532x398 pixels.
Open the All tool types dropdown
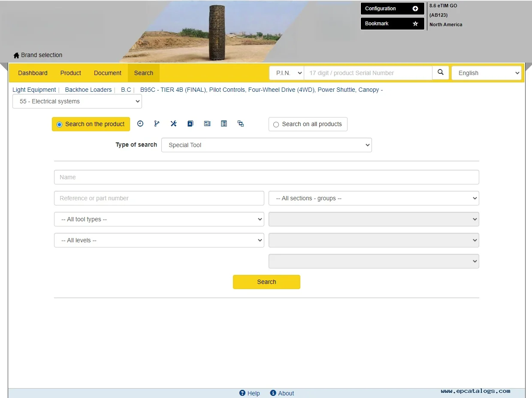(x=159, y=219)
